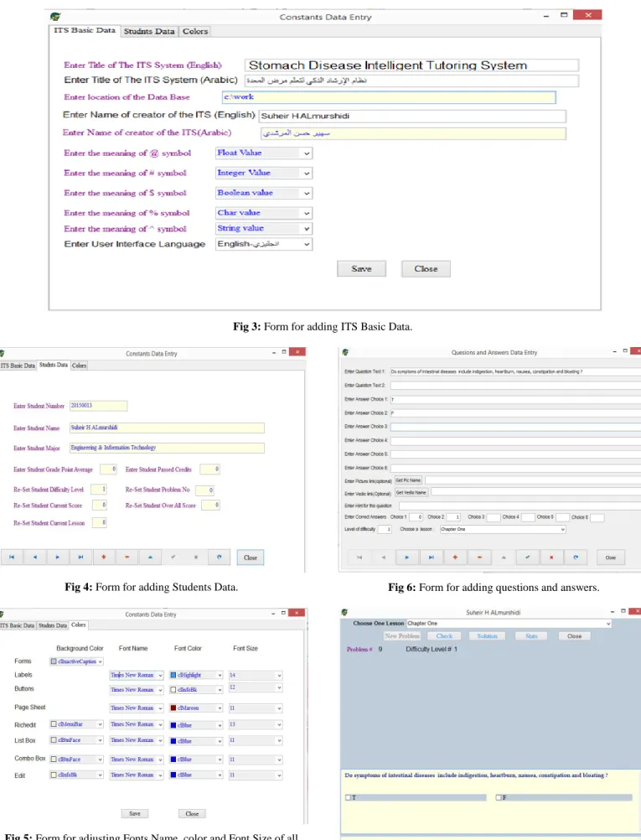This screenshot has height=840, width=641.
Task: Click ITS English title input field
Action: (411, 65)
